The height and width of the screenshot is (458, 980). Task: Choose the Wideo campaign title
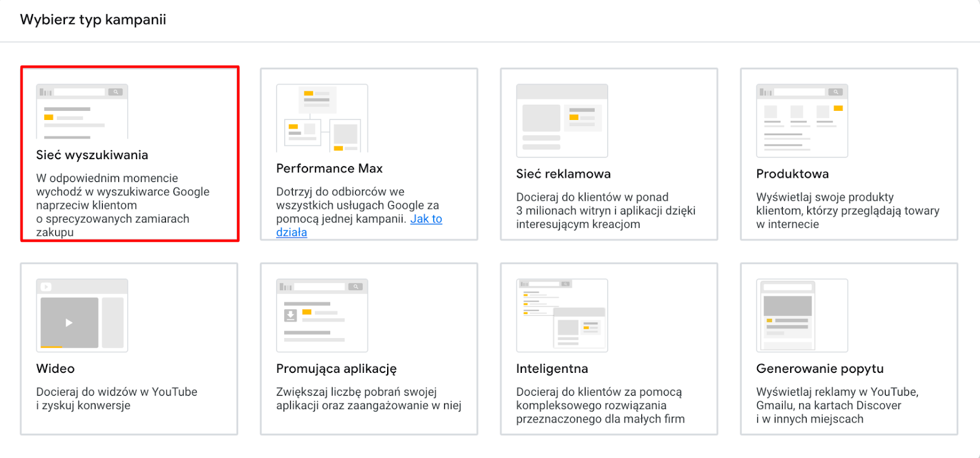click(55, 369)
